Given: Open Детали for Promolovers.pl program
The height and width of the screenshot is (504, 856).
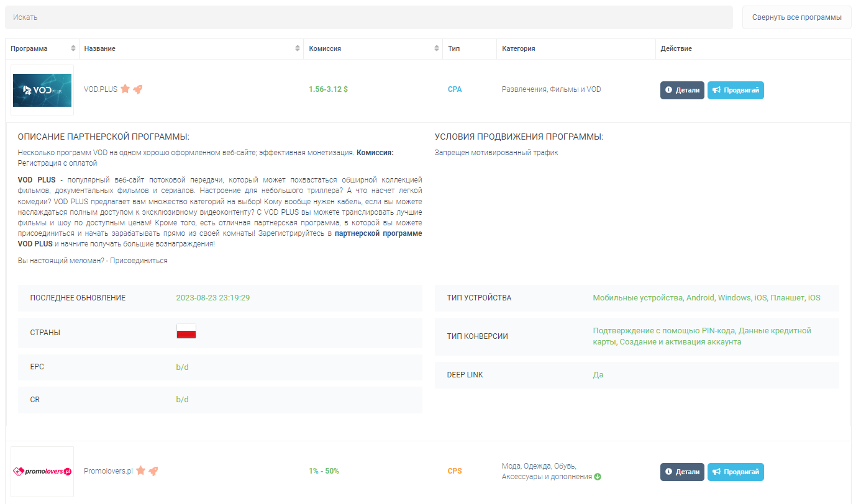Looking at the screenshot, I should (x=682, y=472).
